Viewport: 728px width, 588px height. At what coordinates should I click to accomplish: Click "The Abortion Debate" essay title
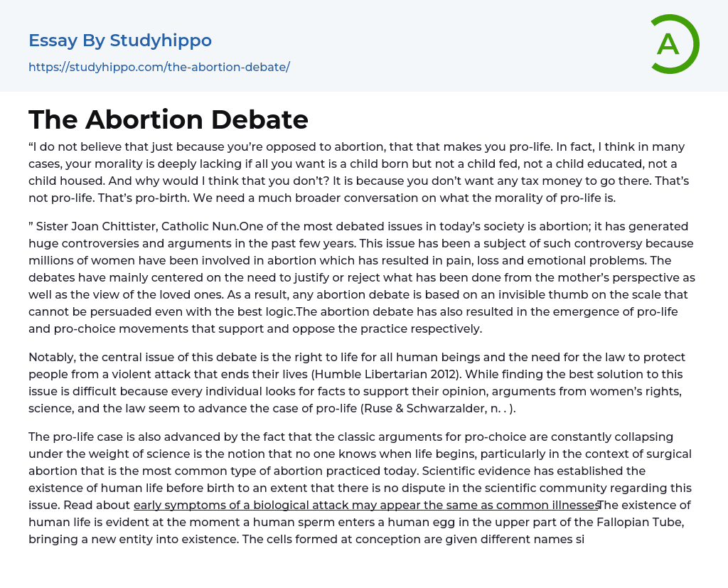tap(168, 119)
